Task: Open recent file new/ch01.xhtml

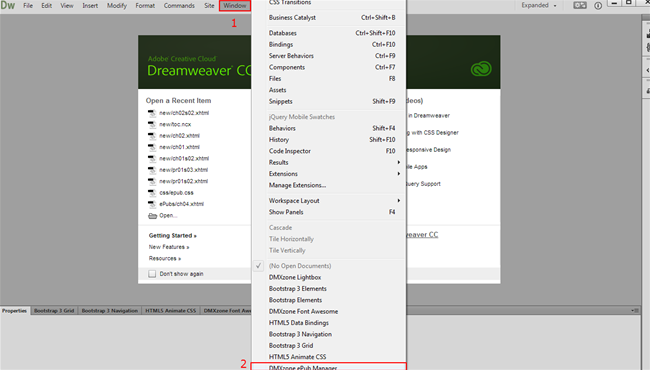Action: pyautogui.click(x=179, y=147)
